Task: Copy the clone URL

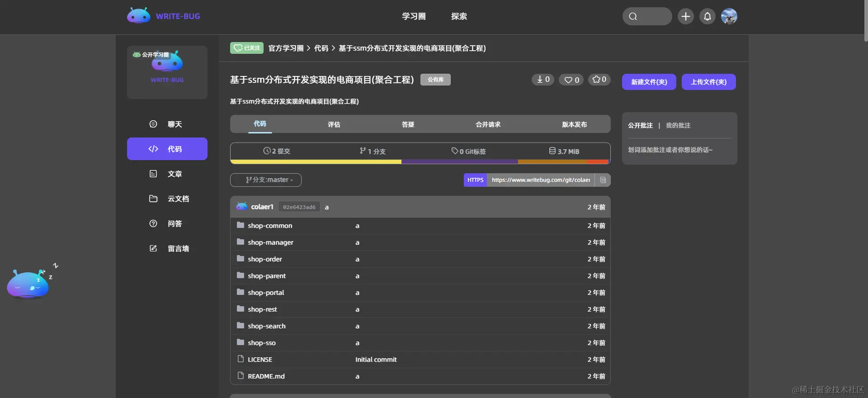Action: [x=603, y=180]
